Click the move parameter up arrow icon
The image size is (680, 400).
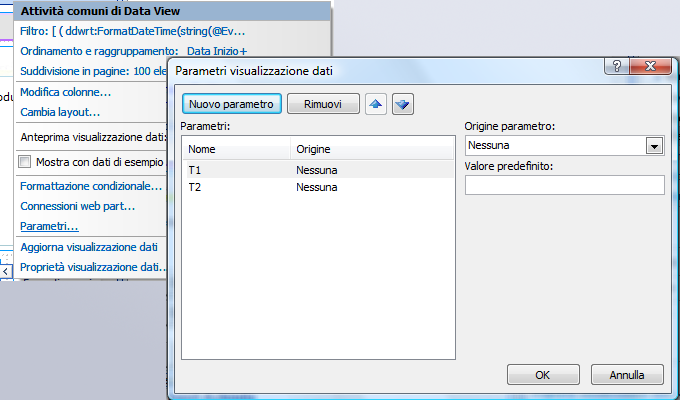(x=376, y=104)
